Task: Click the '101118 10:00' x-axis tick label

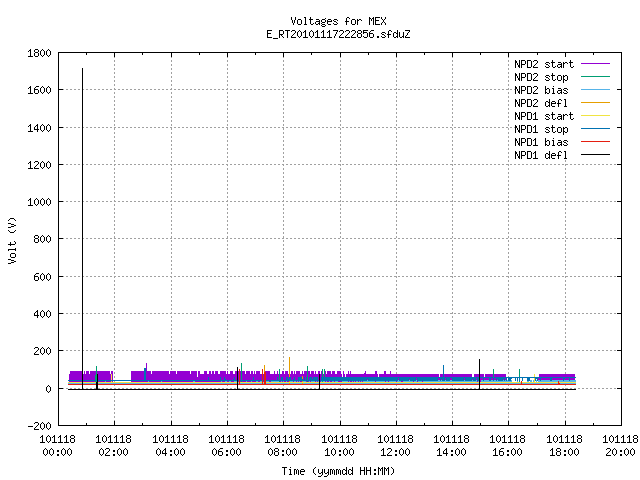Action: [339, 446]
